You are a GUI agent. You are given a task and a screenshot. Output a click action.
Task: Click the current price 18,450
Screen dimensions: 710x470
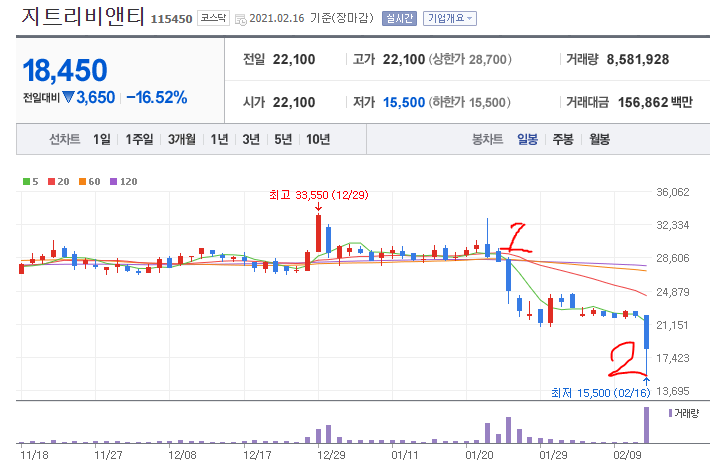pyautogui.click(x=65, y=71)
